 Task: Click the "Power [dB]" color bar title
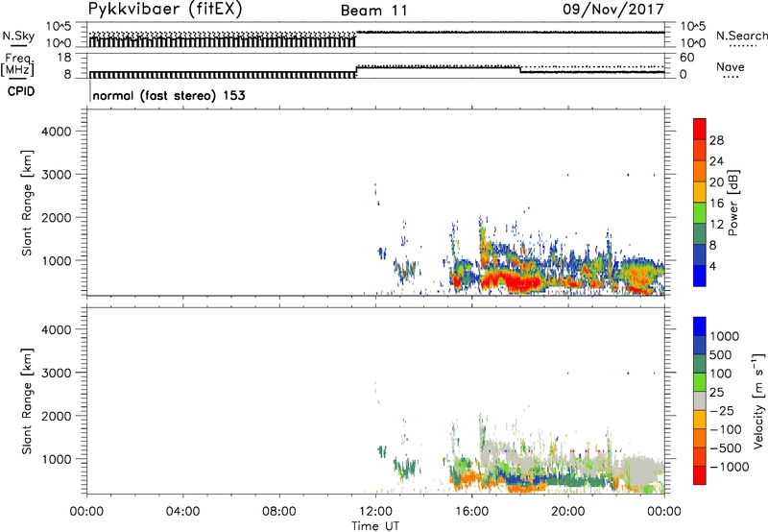click(x=733, y=203)
